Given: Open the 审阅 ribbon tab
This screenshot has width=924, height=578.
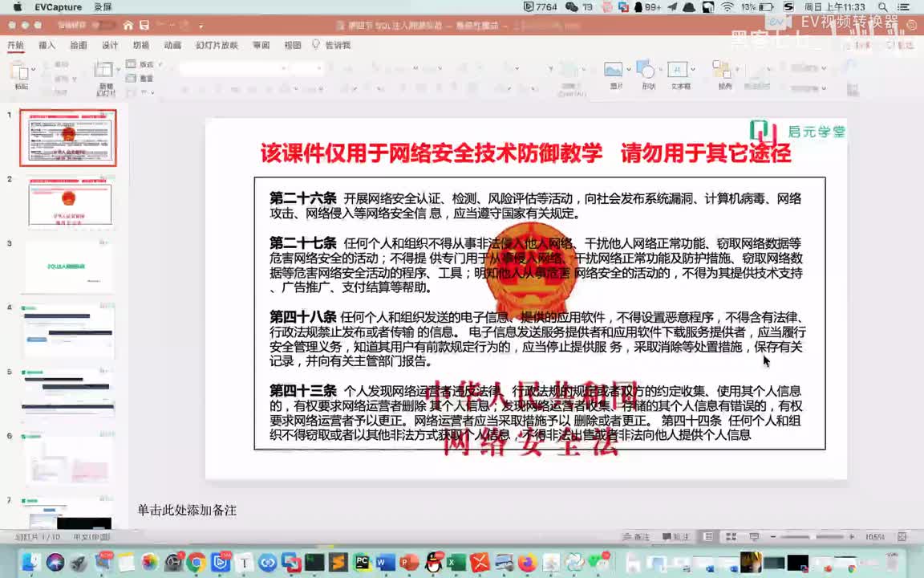Looking at the screenshot, I should [261, 45].
